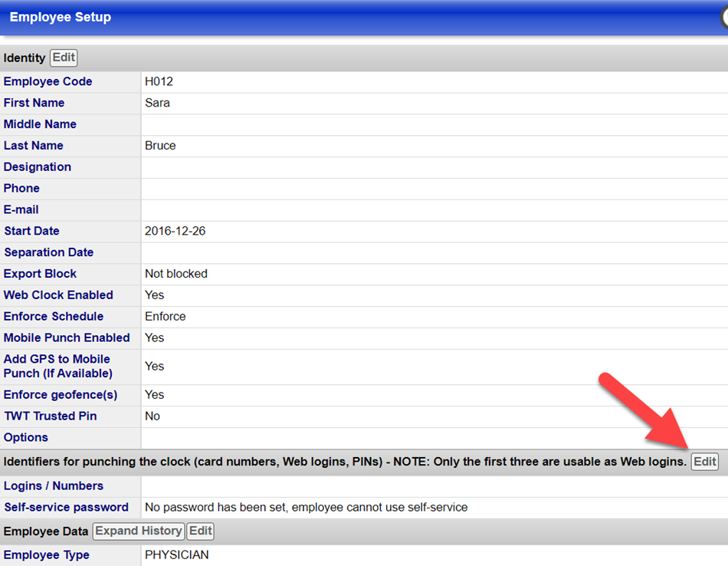Click the TWT Trusted Pin label
Viewport: 728px width, 566px height.
click(x=50, y=416)
